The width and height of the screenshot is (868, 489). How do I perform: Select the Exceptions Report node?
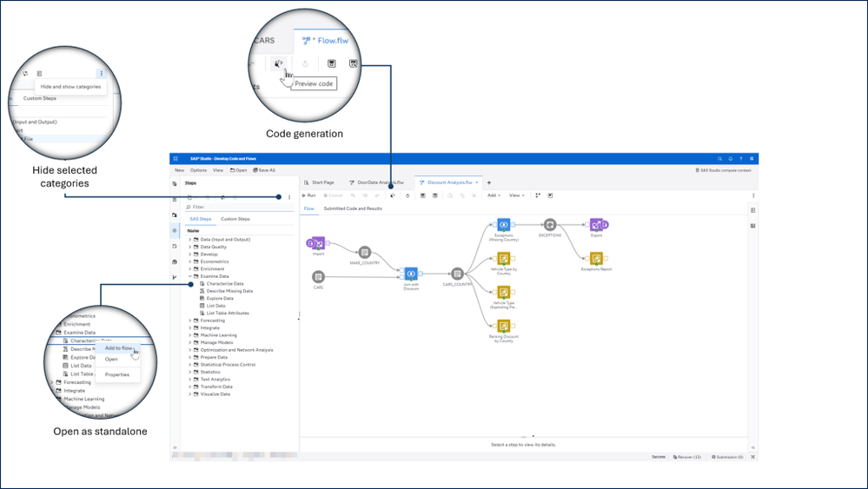click(x=596, y=258)
